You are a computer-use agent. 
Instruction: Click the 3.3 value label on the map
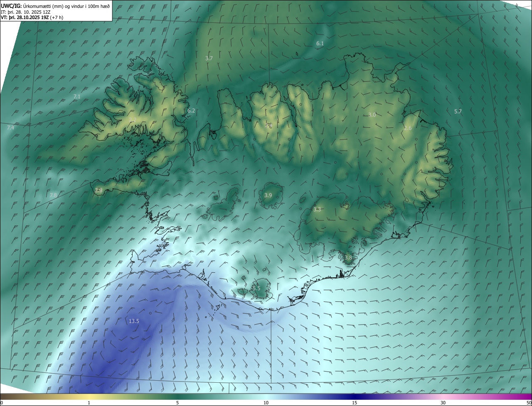317,210
